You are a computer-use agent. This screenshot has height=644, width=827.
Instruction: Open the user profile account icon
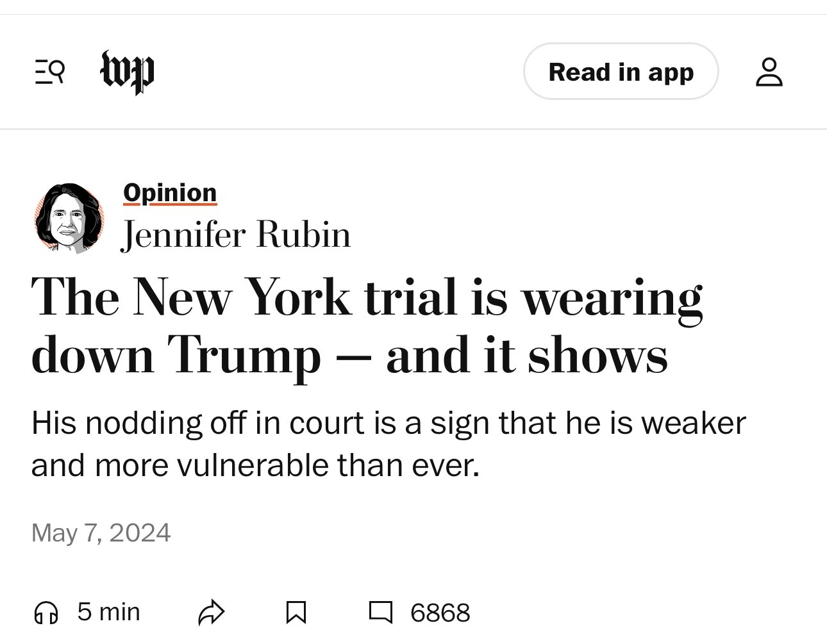[x=769, y=71]
